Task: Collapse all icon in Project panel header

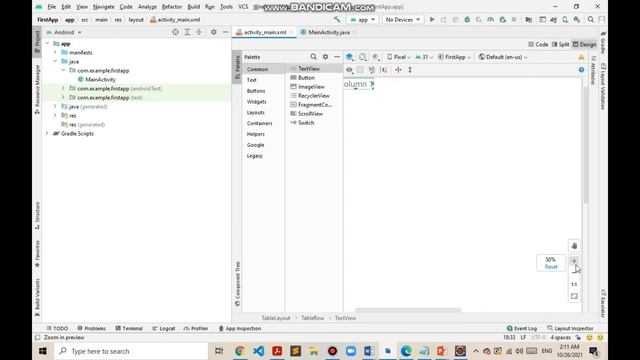Action: coord(199,32)
